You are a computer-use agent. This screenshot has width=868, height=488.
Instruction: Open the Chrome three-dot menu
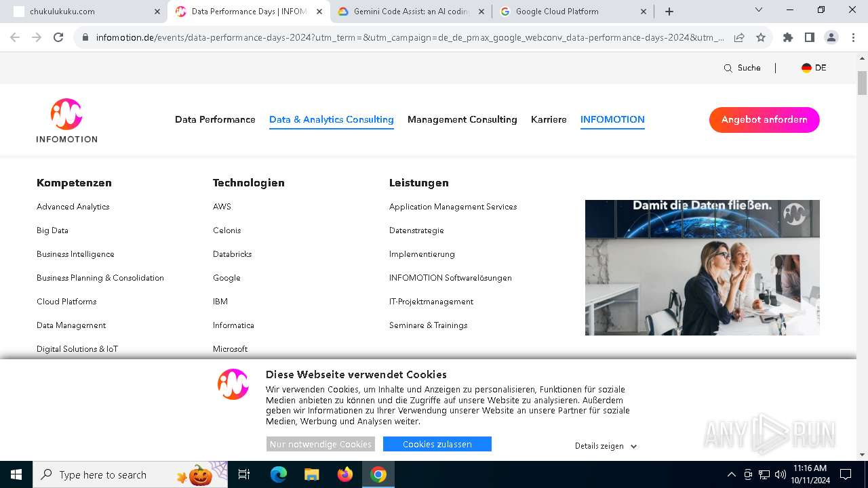(853, 37)
